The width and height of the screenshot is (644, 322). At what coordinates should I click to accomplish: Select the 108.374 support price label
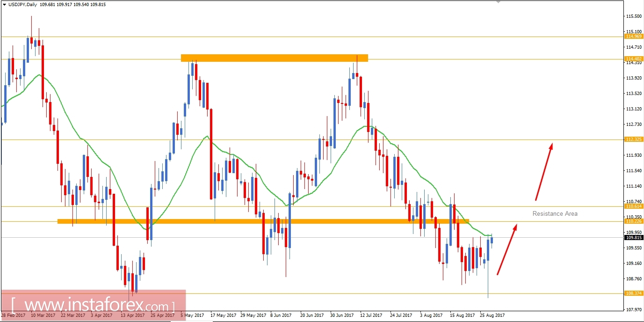(635, 293)
